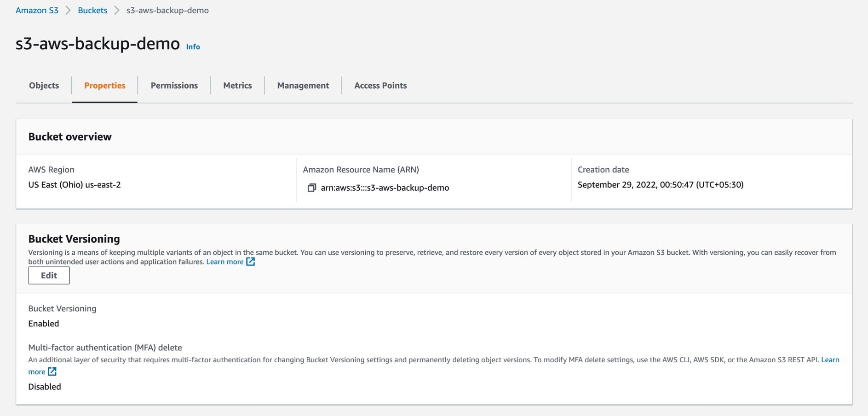The height and width of the screenshot is (416, 868).
Task: Switch to the Access Points tab
Action: (x=380, y=85)
